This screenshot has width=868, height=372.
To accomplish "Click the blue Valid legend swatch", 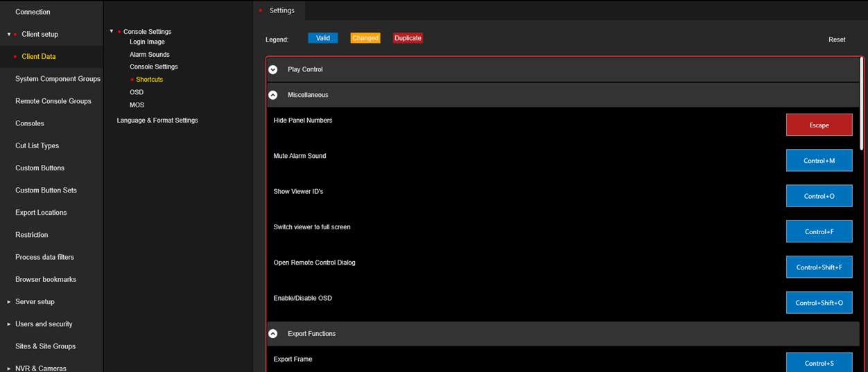I will [323, 38].
